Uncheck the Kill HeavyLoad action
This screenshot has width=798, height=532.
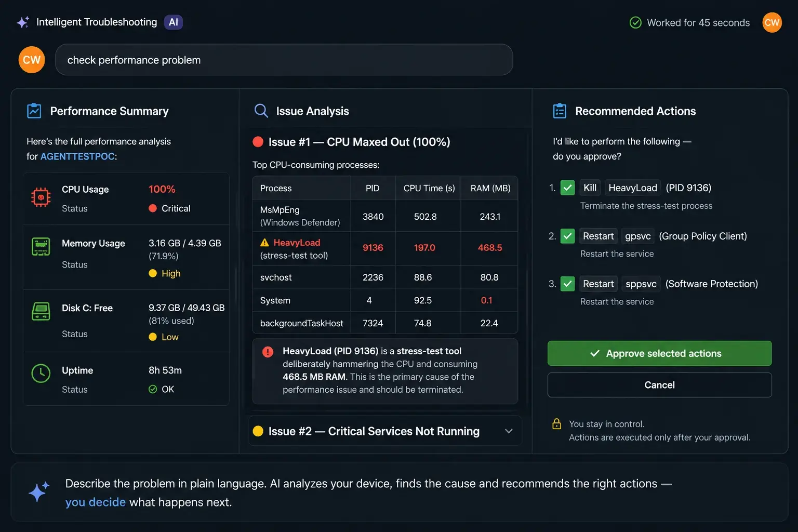567,188
